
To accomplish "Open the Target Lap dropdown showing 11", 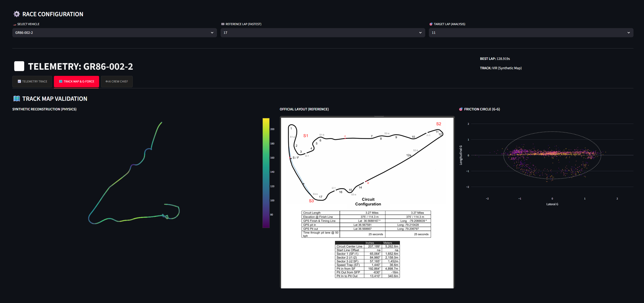I will click(x=531, y=33).
